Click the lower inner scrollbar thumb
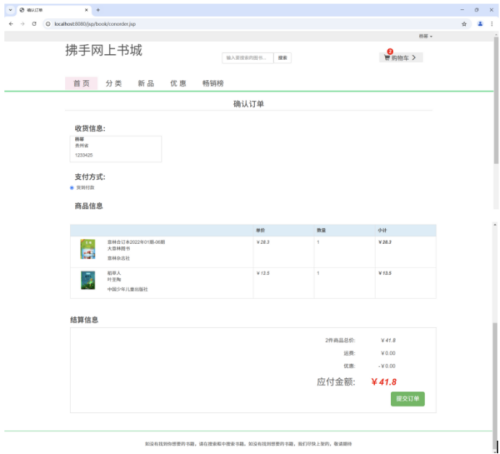 click(x=495, y=387)
